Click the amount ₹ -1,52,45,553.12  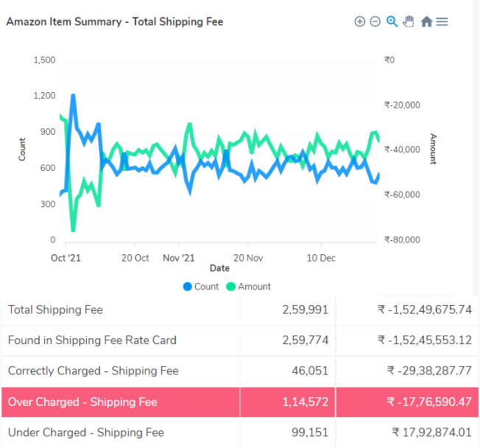point(425,340)
